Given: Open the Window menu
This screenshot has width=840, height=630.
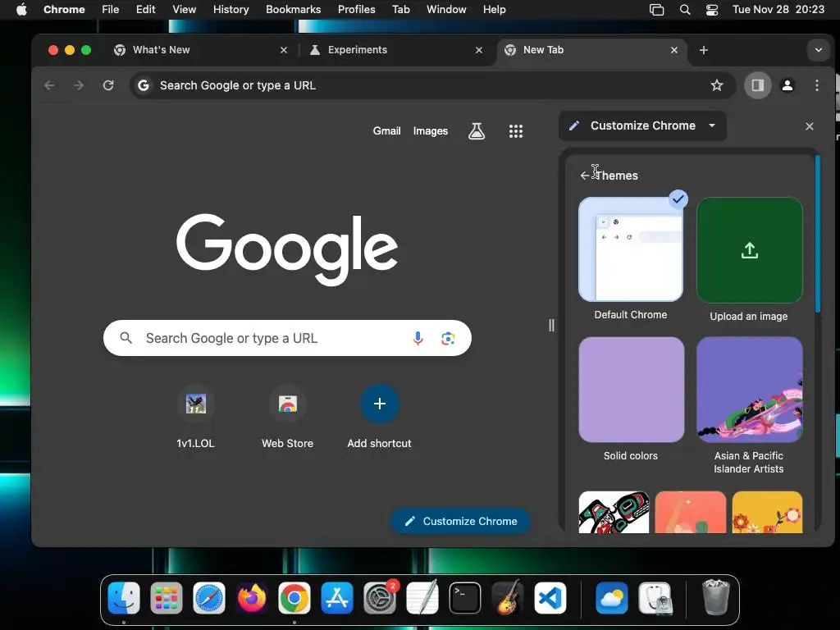Looking at the screenshot, I should (446, 10).
